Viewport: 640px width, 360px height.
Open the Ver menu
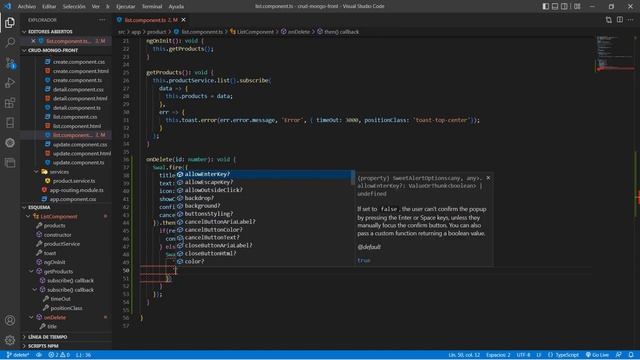[x=96, y=7]
